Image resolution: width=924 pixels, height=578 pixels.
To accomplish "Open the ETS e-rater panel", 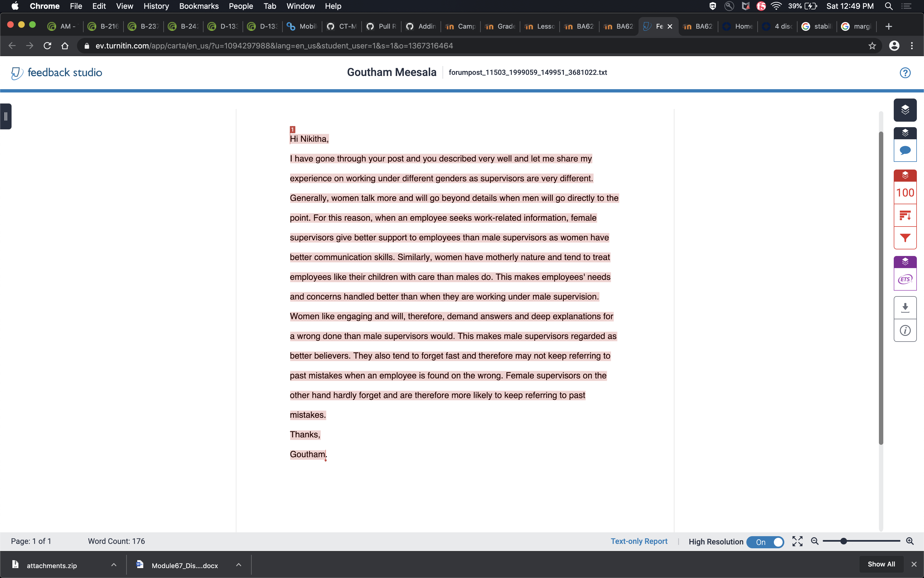I will [x=905, y=279].
